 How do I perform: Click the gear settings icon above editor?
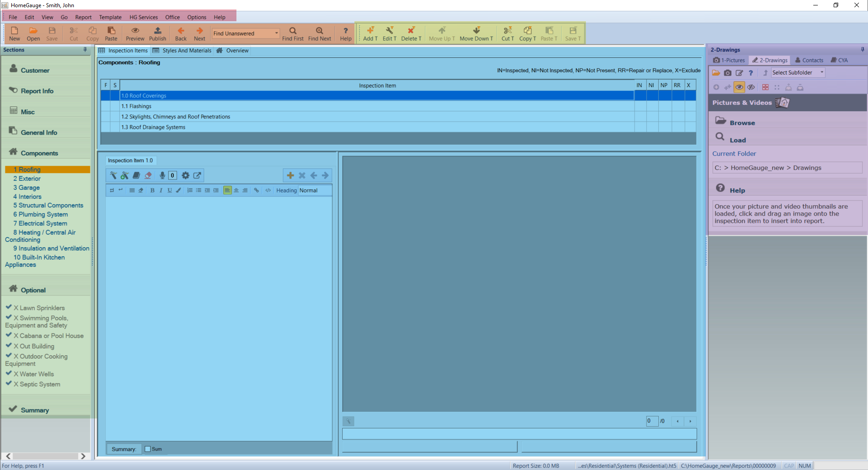(x=185, y=175)
